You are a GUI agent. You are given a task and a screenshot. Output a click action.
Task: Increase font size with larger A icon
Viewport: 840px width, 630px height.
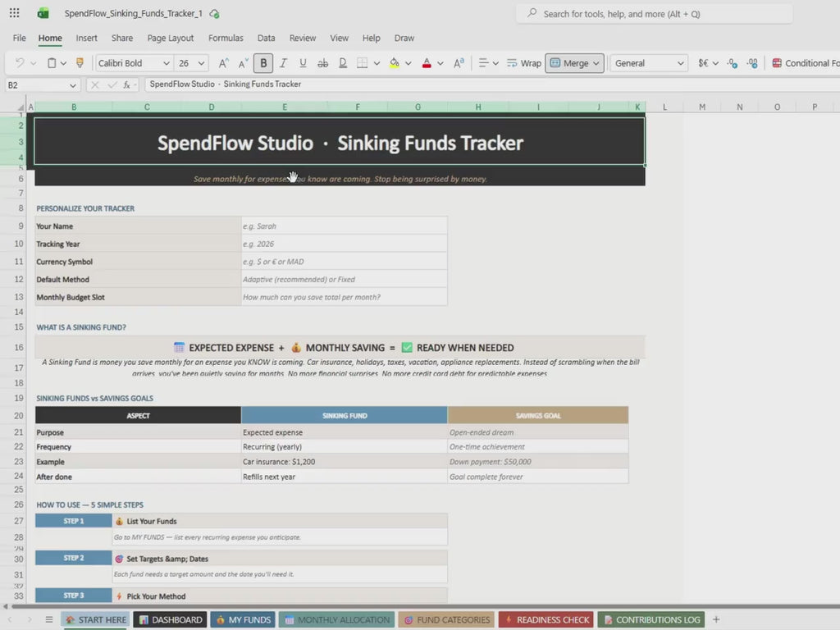pyautogui.click(x=223, y=63)
